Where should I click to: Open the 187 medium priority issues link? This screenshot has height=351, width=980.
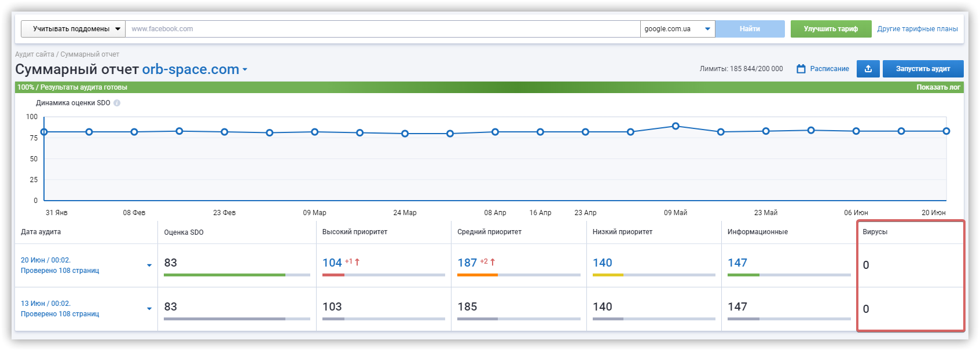pyautogui.click(x=467, y=263)
